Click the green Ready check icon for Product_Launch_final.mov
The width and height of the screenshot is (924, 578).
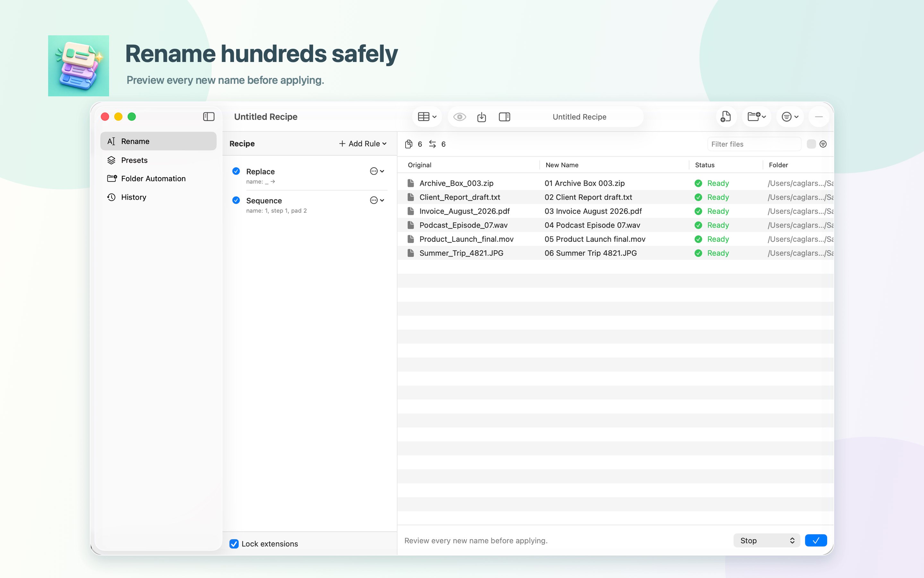pyautogui.click(x=698, y=239)
